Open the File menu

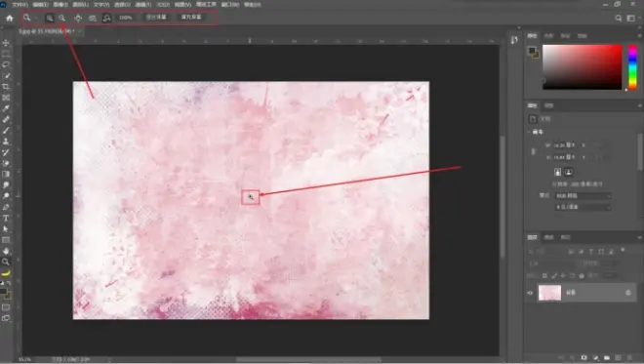point(20,4)
